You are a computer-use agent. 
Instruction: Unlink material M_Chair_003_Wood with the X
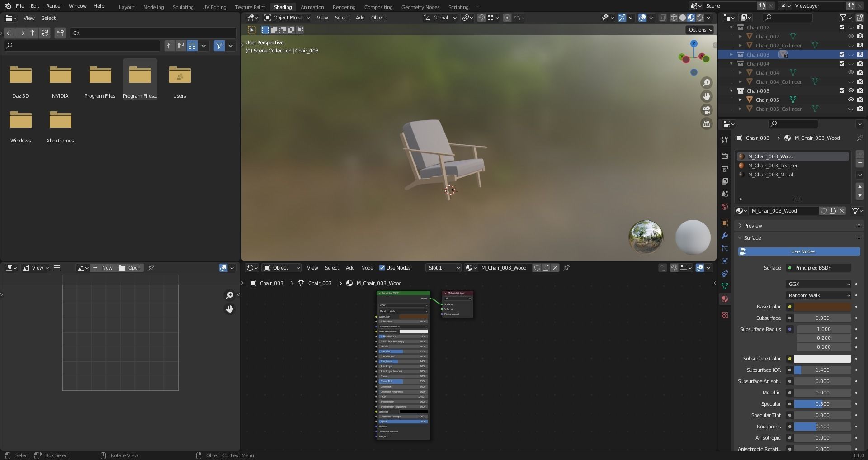coord(842,211)
